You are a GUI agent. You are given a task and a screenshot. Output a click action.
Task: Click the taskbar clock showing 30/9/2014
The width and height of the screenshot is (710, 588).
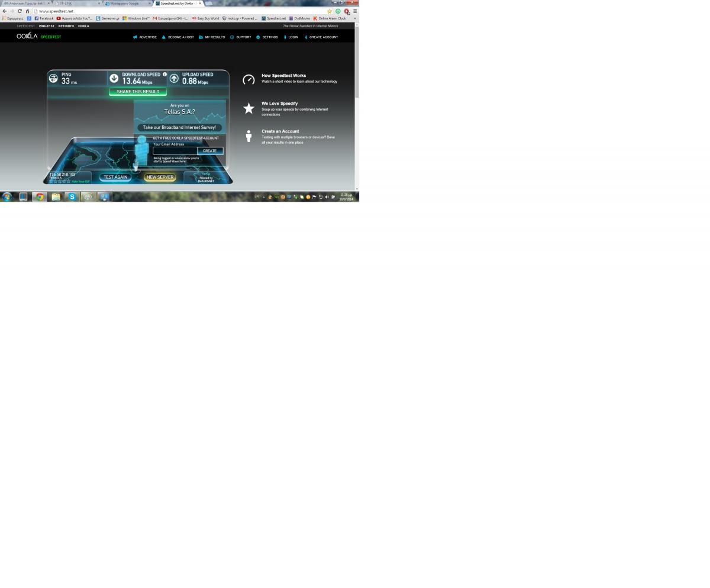tap(346, 197)
